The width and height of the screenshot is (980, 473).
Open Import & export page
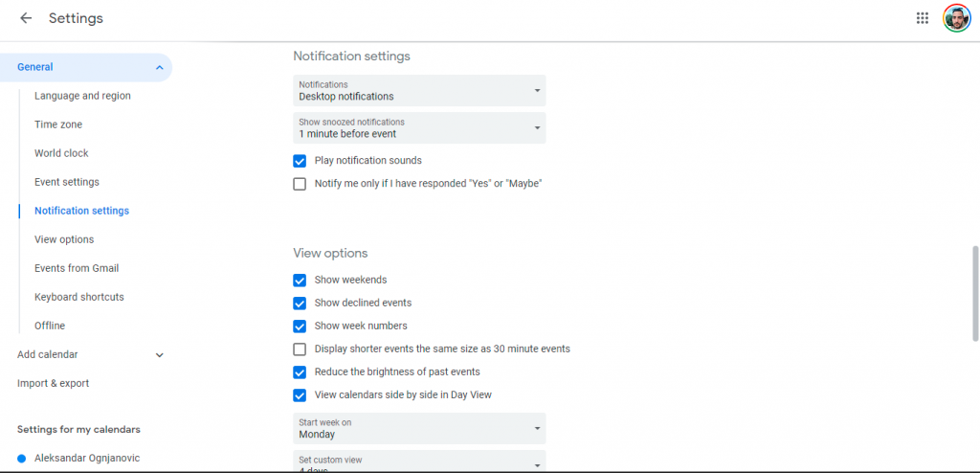(x=54, y=384)
